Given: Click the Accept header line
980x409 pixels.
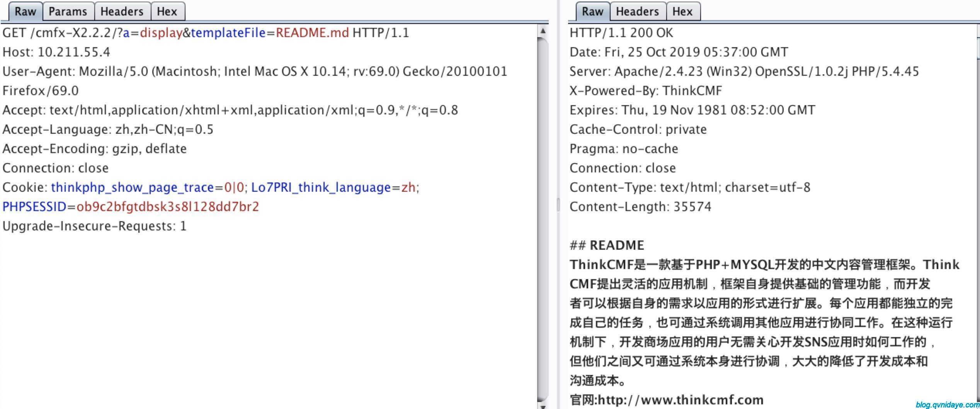Looking at the screenshot, I should coord(230,110).
